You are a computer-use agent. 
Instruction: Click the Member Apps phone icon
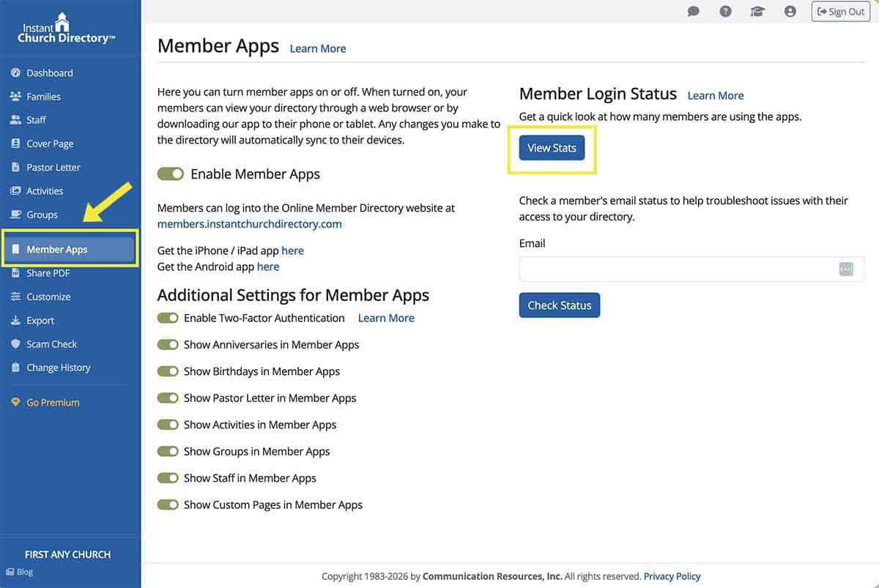(x=15, y=249)
